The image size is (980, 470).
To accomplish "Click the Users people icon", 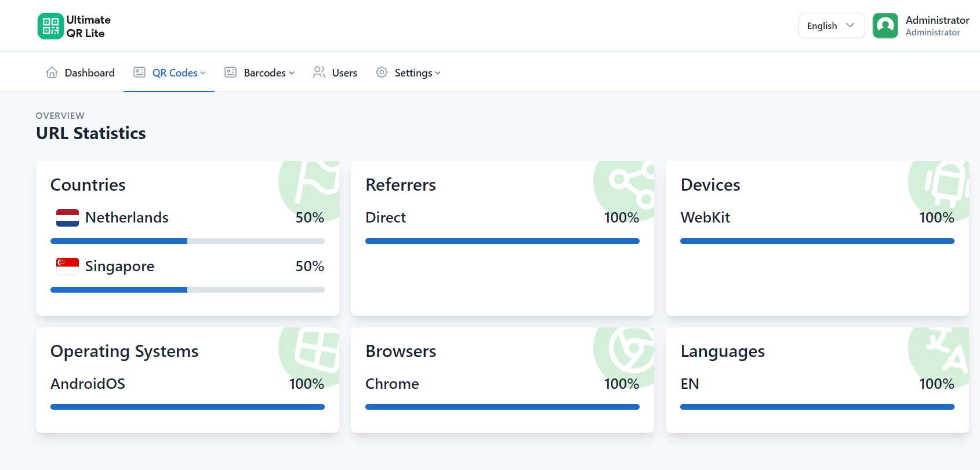I will 319,72.
